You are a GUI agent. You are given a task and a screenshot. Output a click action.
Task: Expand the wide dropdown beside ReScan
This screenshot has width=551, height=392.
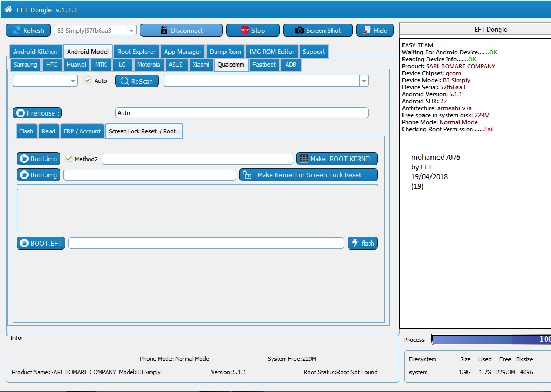click(364, 81)
